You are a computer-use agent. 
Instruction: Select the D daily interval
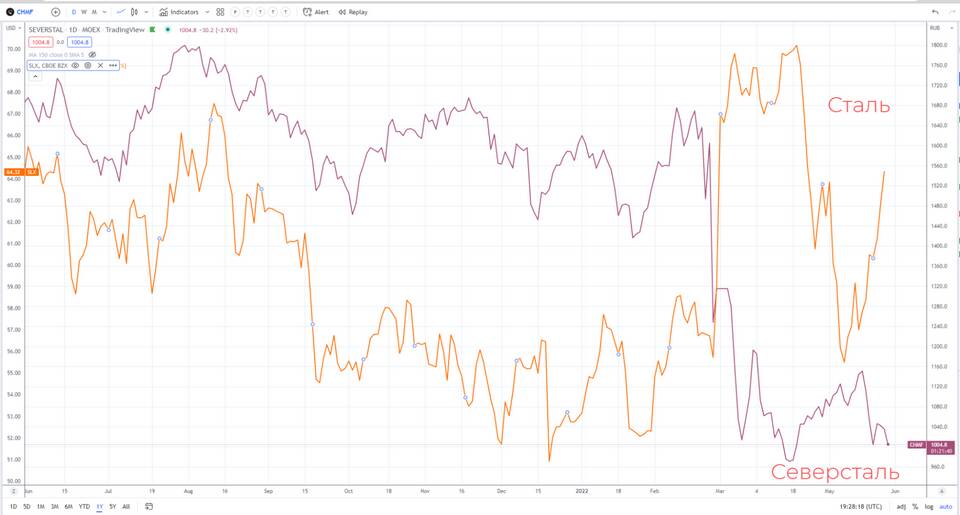74,12
